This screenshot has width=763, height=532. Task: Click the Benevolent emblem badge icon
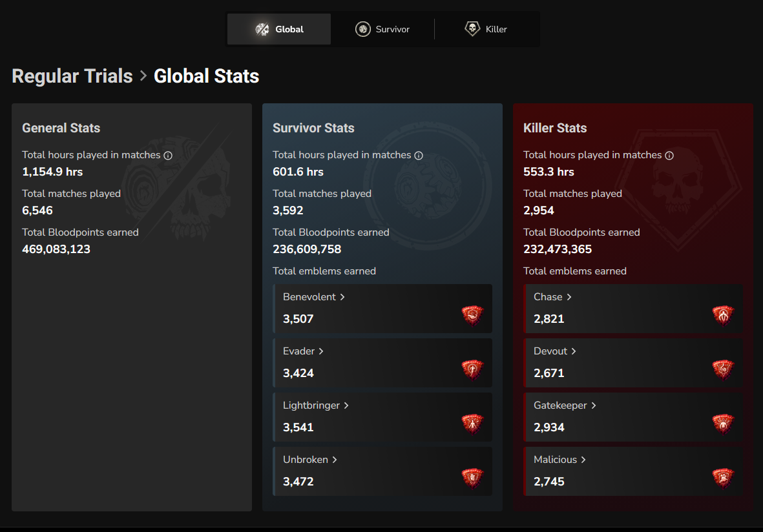472,315
